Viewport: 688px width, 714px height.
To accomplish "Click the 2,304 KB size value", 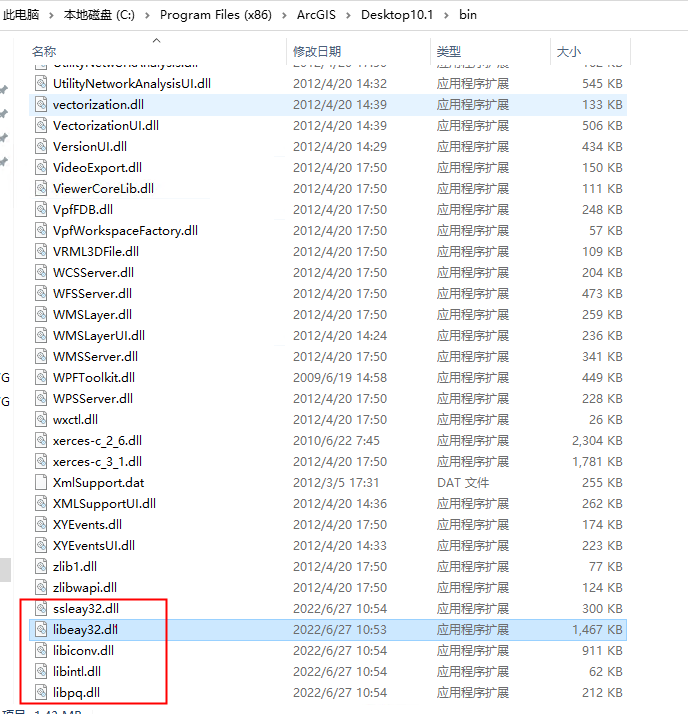I will [x=597, y=440].
